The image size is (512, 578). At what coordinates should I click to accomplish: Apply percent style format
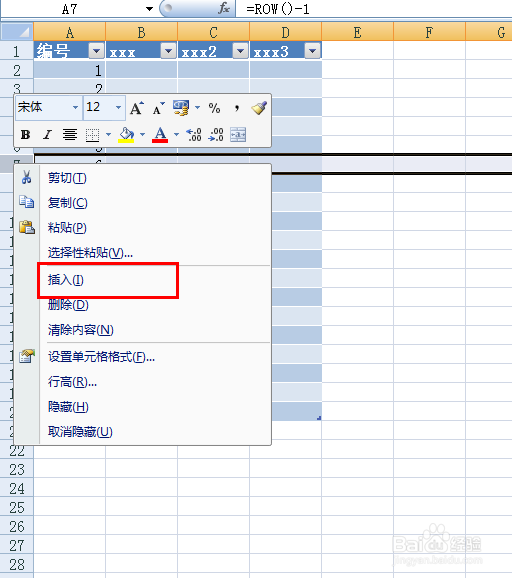click(x=214, y=108)
